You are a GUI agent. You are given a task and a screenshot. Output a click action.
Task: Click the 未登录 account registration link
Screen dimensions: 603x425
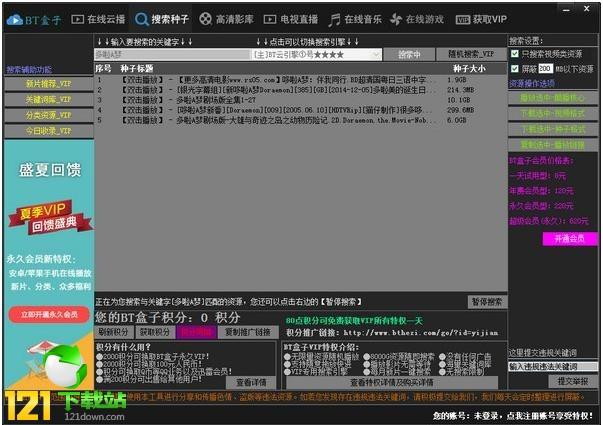coord(513,416)
